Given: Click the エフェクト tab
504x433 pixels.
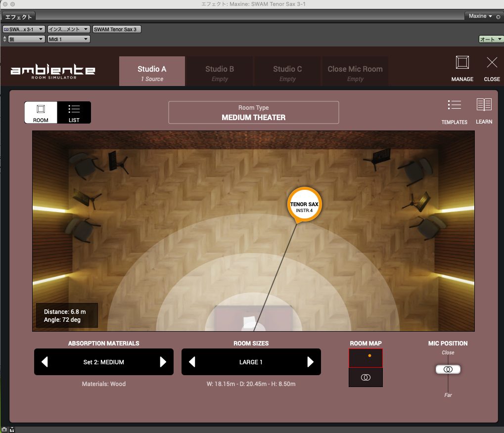Looking at the screenshot, I should coord(19,17).
